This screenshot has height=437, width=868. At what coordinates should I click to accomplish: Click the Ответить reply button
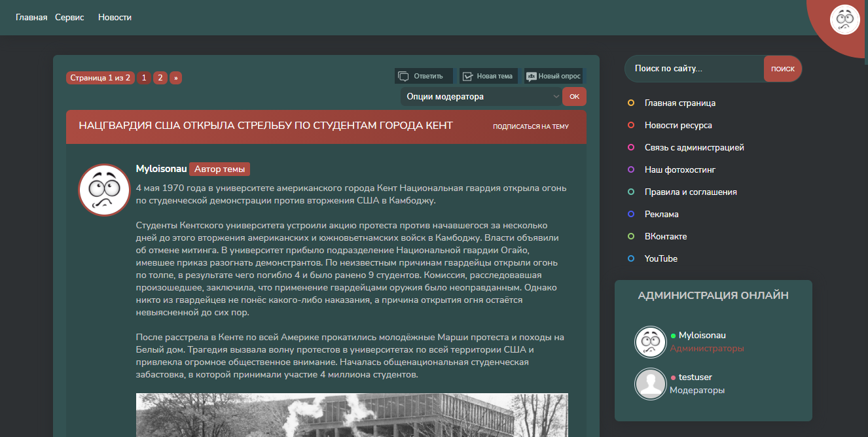coord(424,76)
